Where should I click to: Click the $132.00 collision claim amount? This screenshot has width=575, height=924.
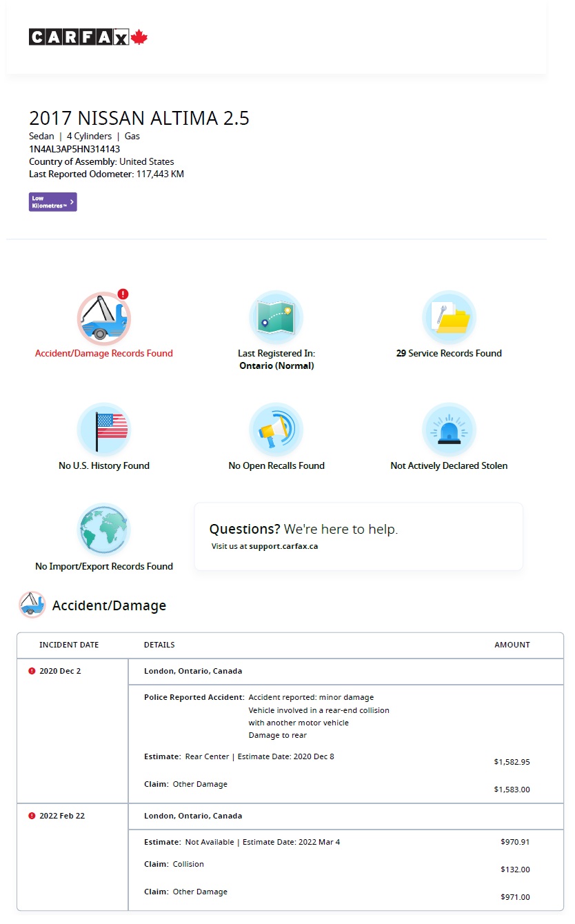pyautogui.click(x=515, y=870)
